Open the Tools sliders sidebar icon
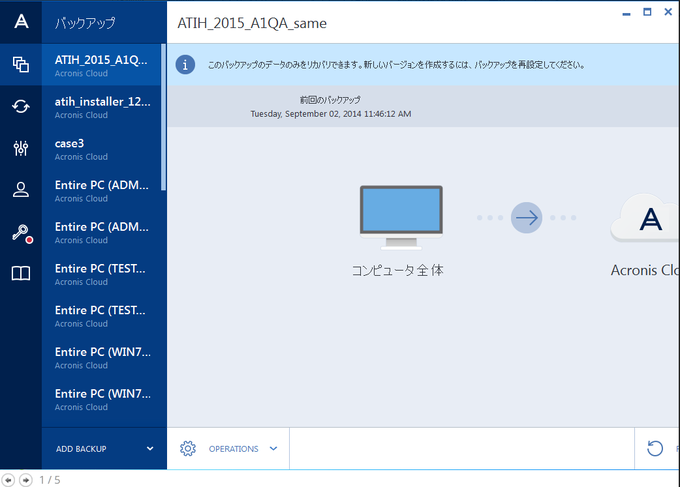Viewport: 680px width, 487px height. [21, 148]
